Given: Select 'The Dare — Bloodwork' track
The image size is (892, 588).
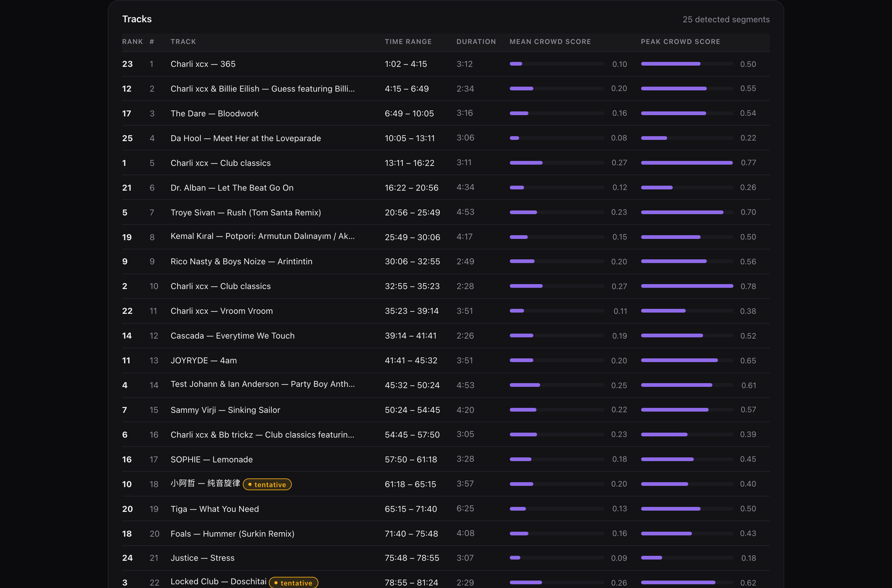Looking at the screenshot, I should click(214, 114).
